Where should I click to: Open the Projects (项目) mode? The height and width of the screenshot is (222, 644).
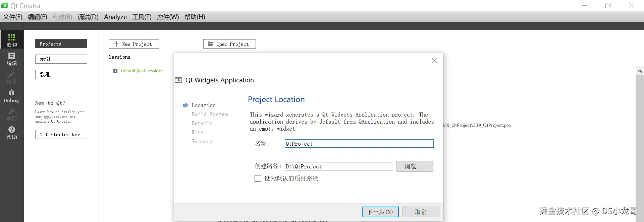coord(12,114)
